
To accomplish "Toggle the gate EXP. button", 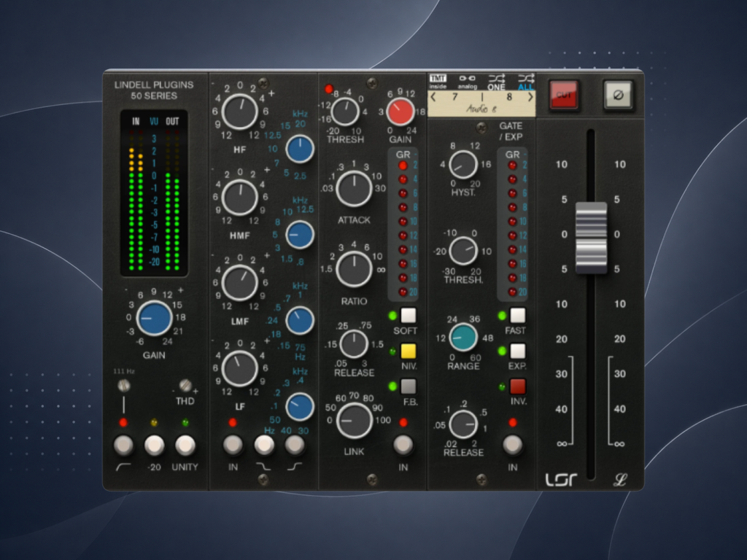I will [518, 351].
